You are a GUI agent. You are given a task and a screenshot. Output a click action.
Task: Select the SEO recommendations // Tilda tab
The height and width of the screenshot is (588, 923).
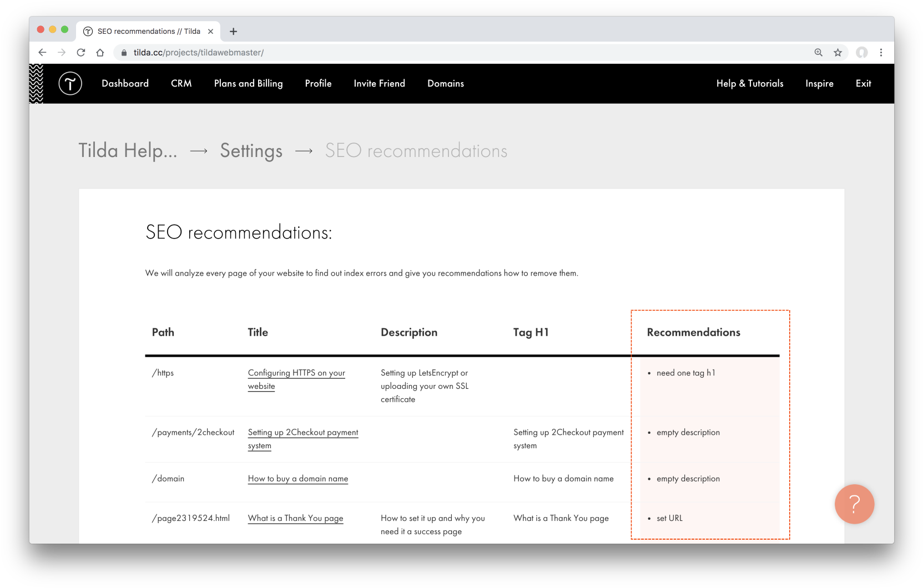click(x=148, y=32)
